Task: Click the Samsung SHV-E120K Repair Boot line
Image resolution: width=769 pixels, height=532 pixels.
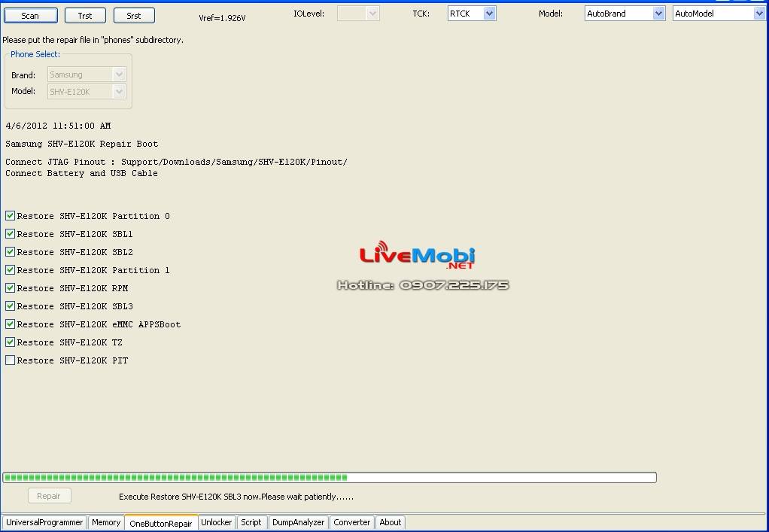Action: 82,144
